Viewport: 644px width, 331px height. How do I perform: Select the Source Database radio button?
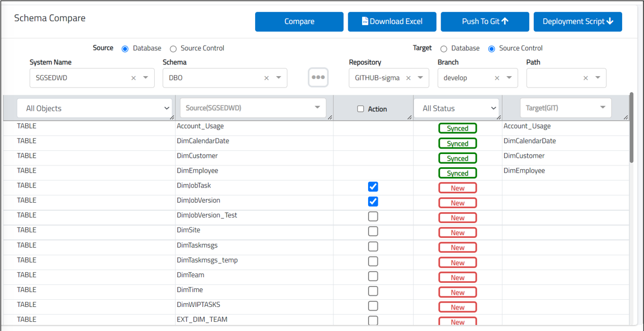tap(125, 49)
